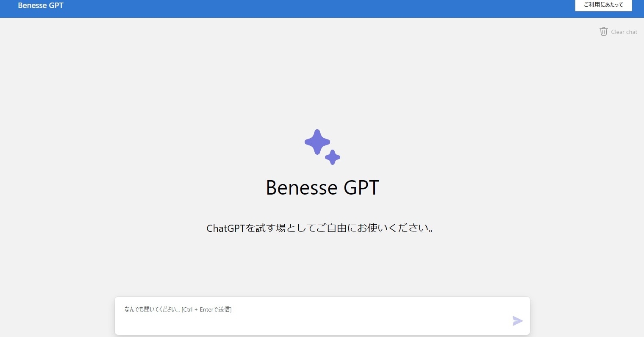This screenshot has width=644, height=337.
Task: Click Benesse GPT title in header
Action: click(x=41, y=6)
